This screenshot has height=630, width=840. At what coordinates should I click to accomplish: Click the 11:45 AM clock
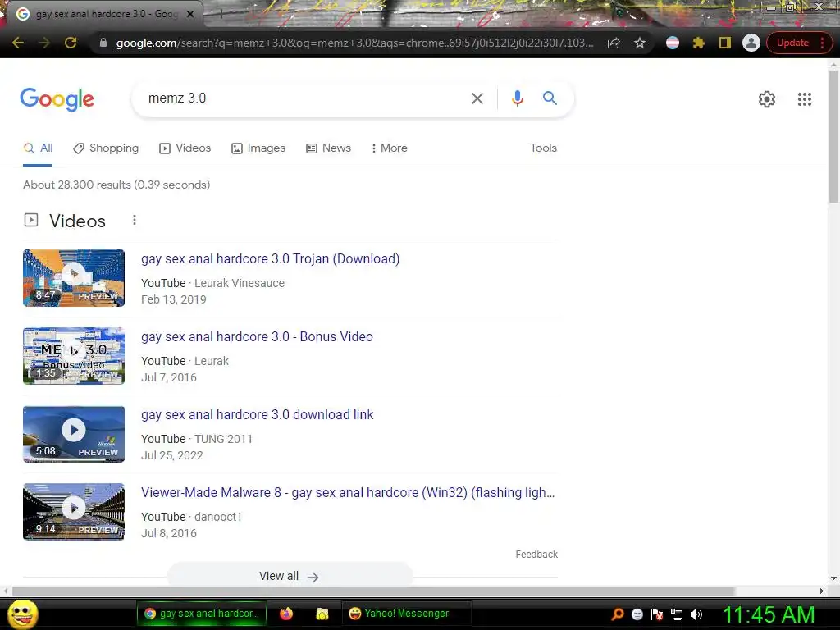[769, 614]
